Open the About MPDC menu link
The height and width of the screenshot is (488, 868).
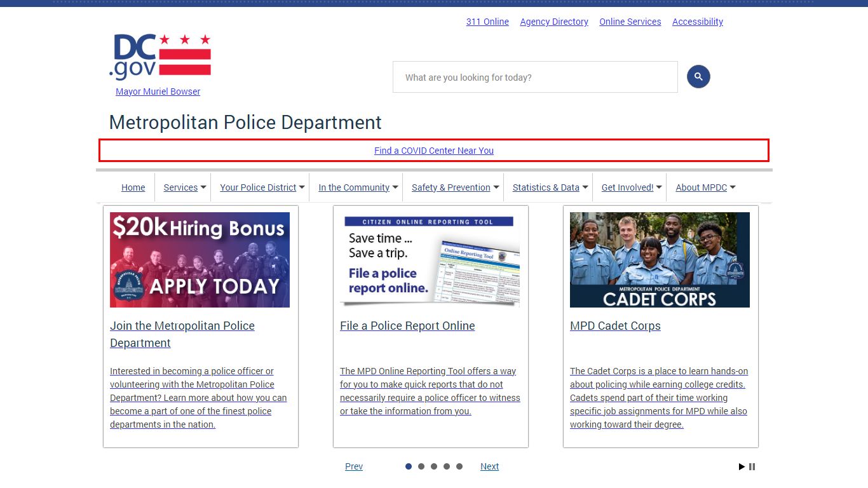click(x=701, y=187)
